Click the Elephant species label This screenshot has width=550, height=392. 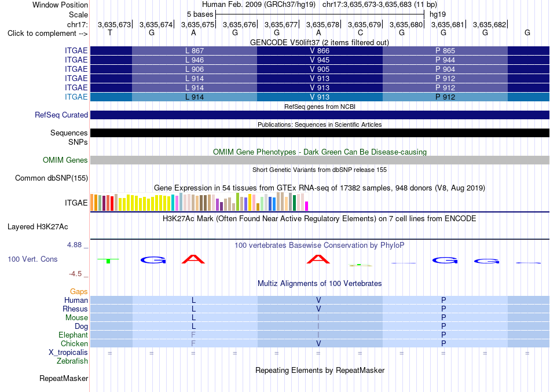[x=73, y=335]
